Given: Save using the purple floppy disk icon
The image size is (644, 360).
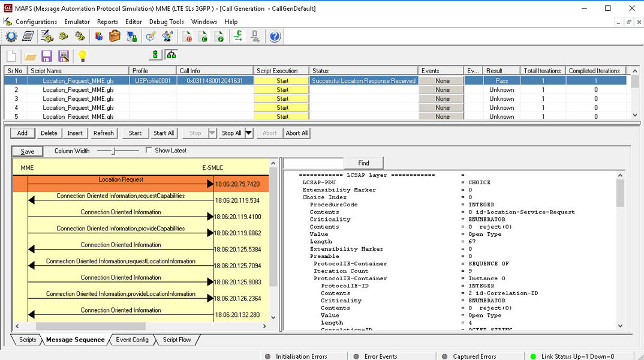Looking at the screenshot, I should pos(46,56).
